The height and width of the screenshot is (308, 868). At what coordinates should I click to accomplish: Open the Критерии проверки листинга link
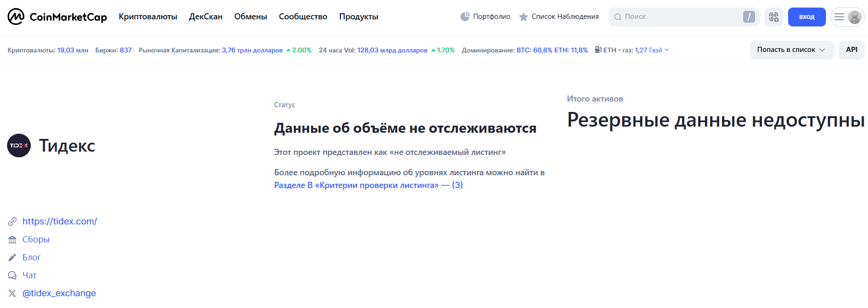[x=368, y=185]
